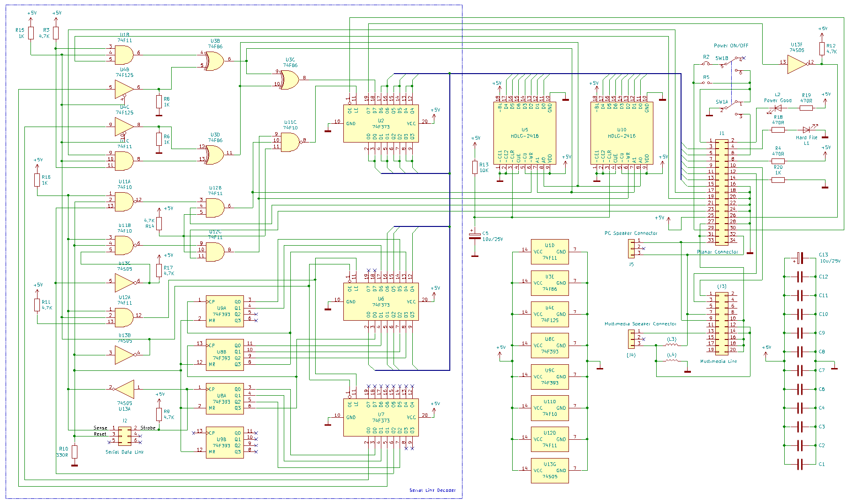
Task: Click the U4B 74F125 buffer symbol
Action: (124, 89)
